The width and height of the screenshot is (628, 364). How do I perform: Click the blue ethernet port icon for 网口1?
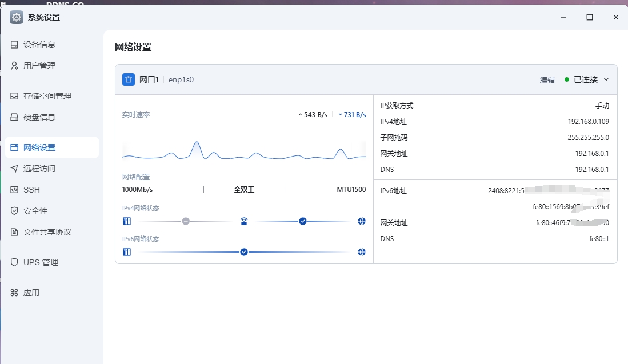pos(129,79)
